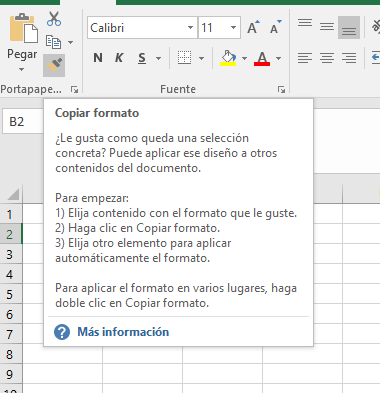Viewport: 380px width, 393px height.
Task: Select row header 1
Action: click(11, 214)
